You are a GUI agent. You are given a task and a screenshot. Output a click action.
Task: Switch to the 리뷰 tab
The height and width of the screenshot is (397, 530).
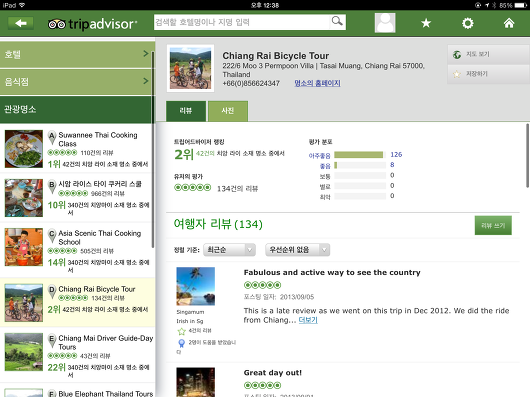186,111
